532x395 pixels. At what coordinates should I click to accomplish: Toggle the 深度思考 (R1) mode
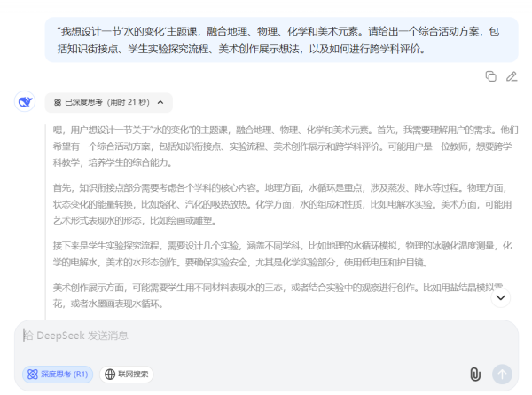58,375
